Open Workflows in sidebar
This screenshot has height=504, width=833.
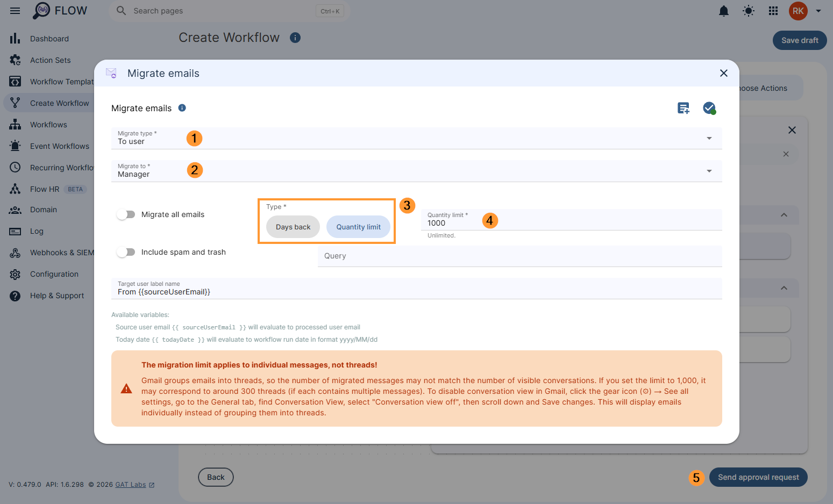click(x=48, y=125)
